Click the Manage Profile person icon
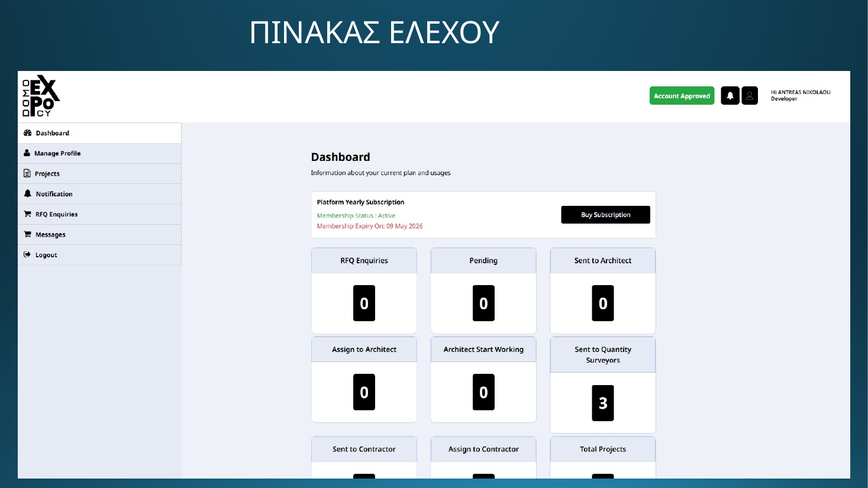Image resolution: width=868 pixels, height=488 pixels. [27, 153]
